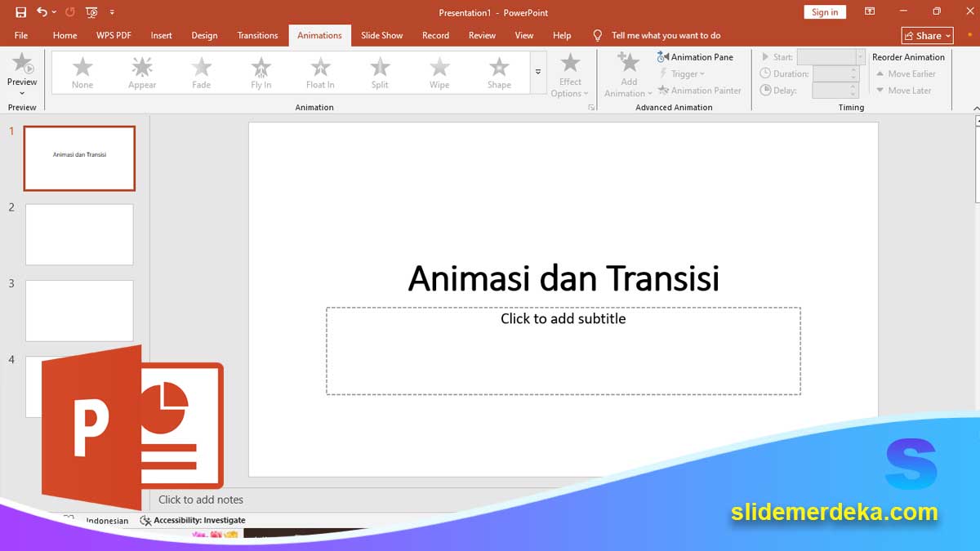
Task: Increase the Delay stepper value
Action: pos(854,87)
